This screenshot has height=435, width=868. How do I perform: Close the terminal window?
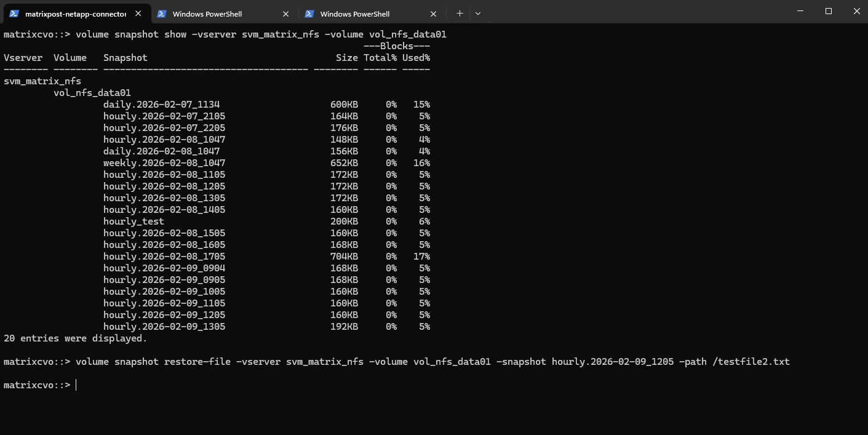pos(856,11)
